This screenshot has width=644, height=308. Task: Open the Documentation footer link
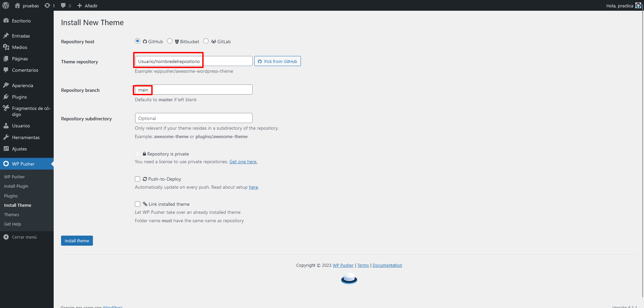(x=387, y=265)
